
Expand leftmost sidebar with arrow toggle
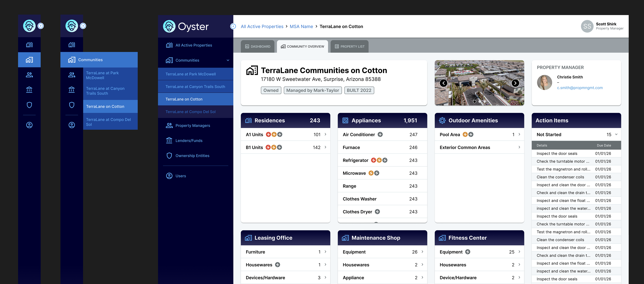tap(41, 26)
